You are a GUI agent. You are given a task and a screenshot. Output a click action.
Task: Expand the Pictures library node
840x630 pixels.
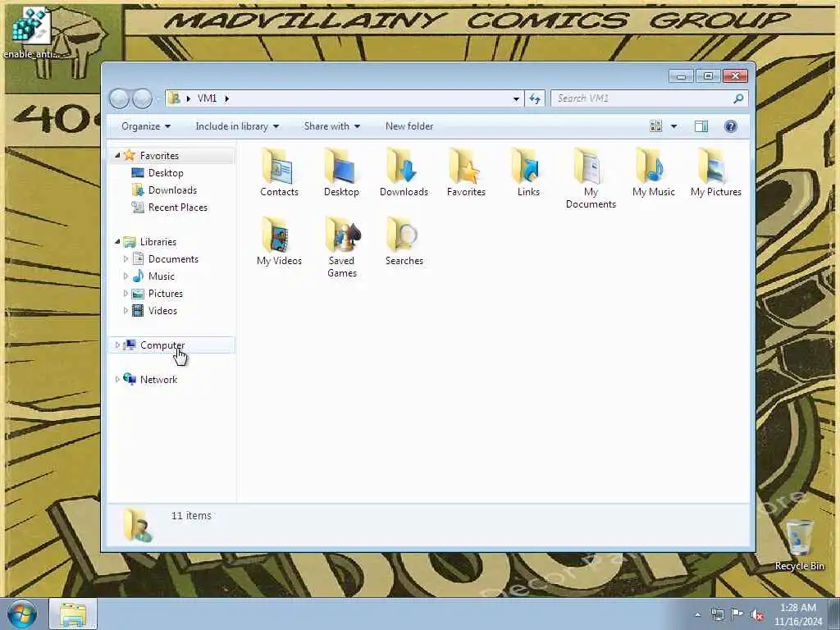tap(126, 294)
